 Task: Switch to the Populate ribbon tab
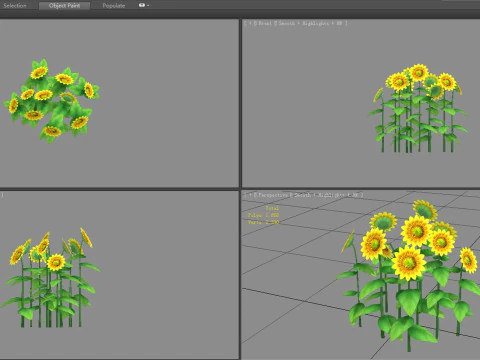pyautogui.click(x=114, y=6)
